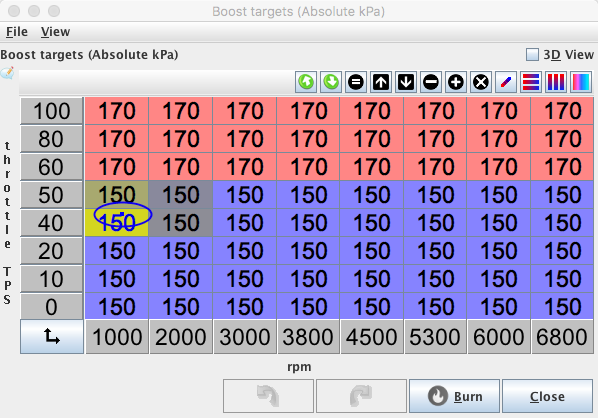Click the increase-value up arrow icon
This screenshot has height=418, width=598.
tap(381, 82)
